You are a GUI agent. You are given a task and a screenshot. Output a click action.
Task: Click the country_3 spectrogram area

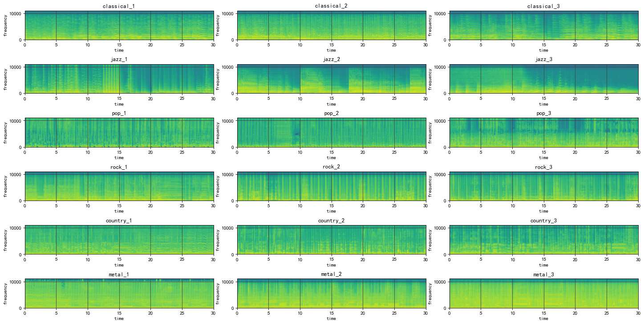(x=543, y=240)
